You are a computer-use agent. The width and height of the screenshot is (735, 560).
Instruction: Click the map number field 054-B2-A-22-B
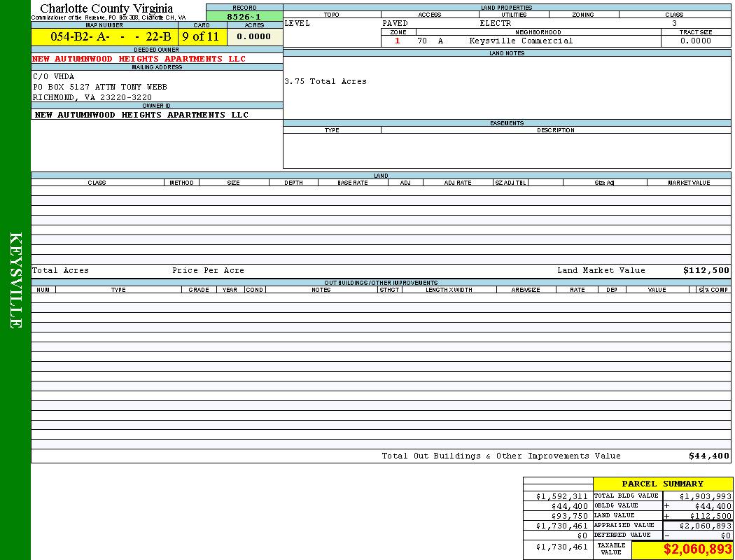[111, 37]
